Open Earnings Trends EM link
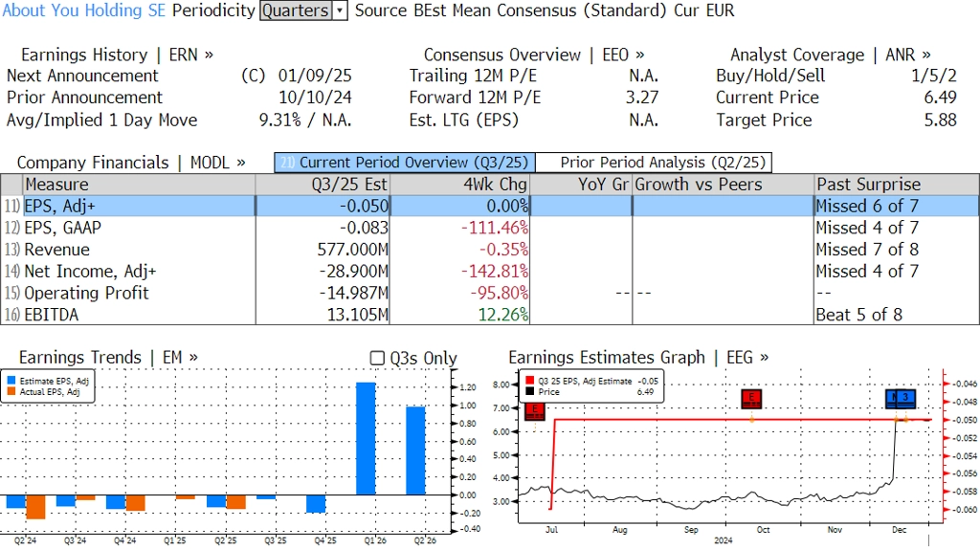This screenshot has width=980, height=549. [x=108, y=358]
